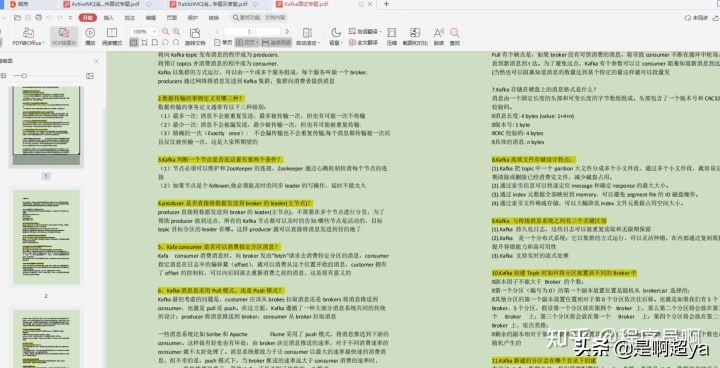Select the page 2 thumbnail
720x368 pixels.
tap(46, 237)
